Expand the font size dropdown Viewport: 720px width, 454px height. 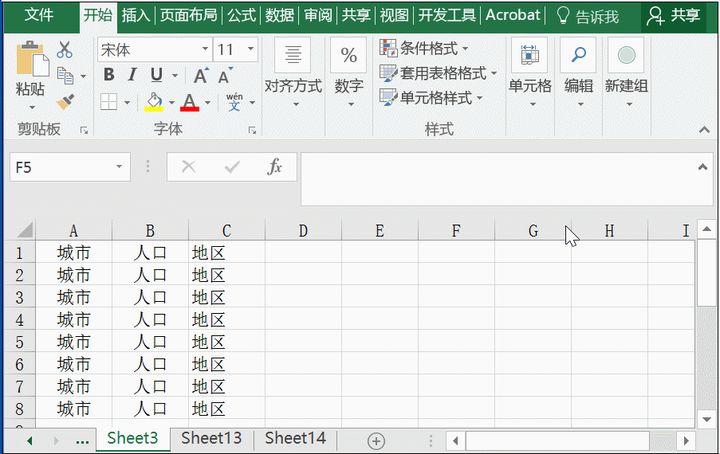[249, 49]
